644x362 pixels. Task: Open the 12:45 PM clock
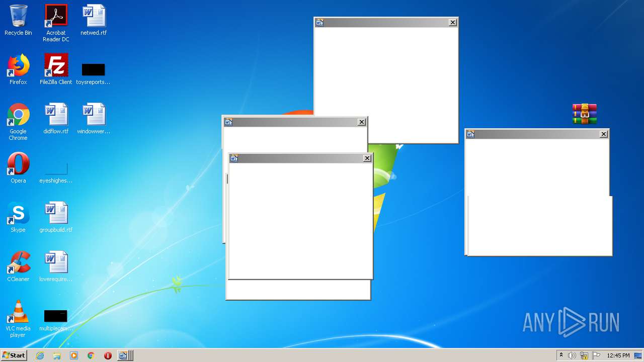[618, 355]
